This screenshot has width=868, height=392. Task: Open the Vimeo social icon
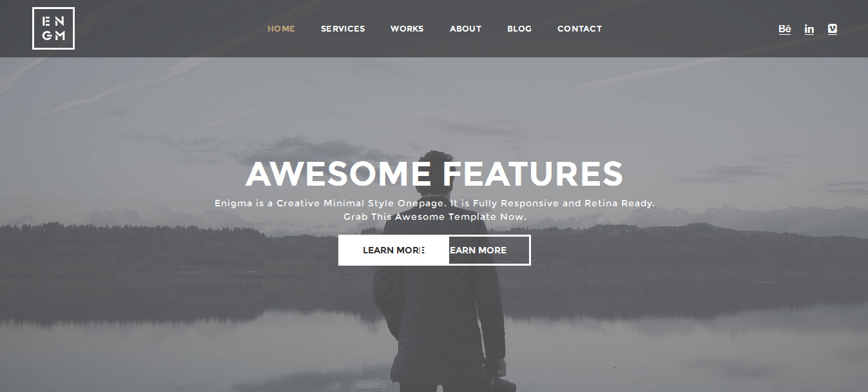(832, 29)
